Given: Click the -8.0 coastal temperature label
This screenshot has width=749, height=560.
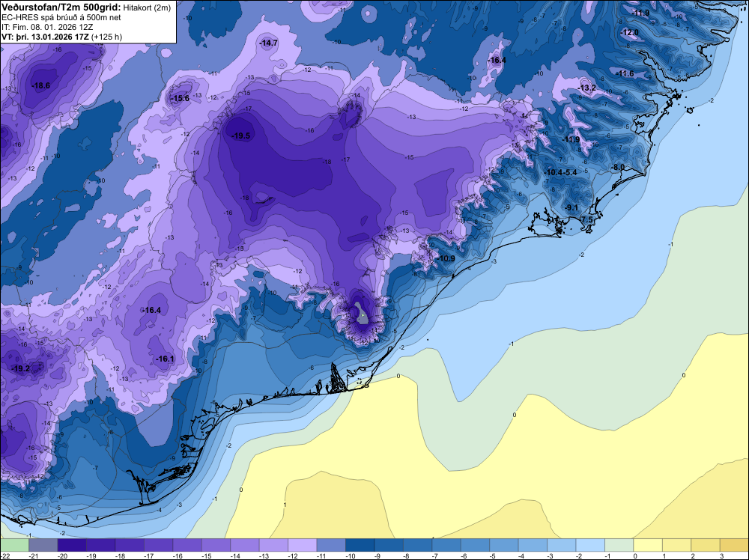Looking at the screenshot, I should pos(619,167).
